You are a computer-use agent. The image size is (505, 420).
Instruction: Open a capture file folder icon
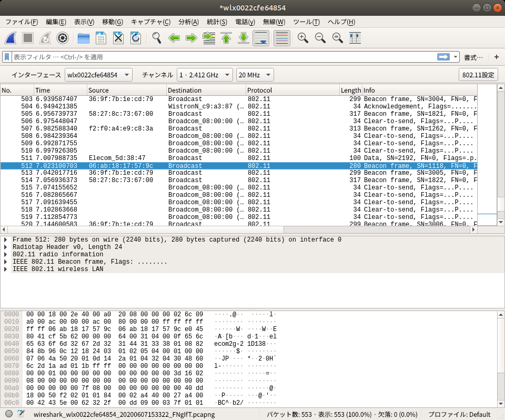(x=84, y=38)
